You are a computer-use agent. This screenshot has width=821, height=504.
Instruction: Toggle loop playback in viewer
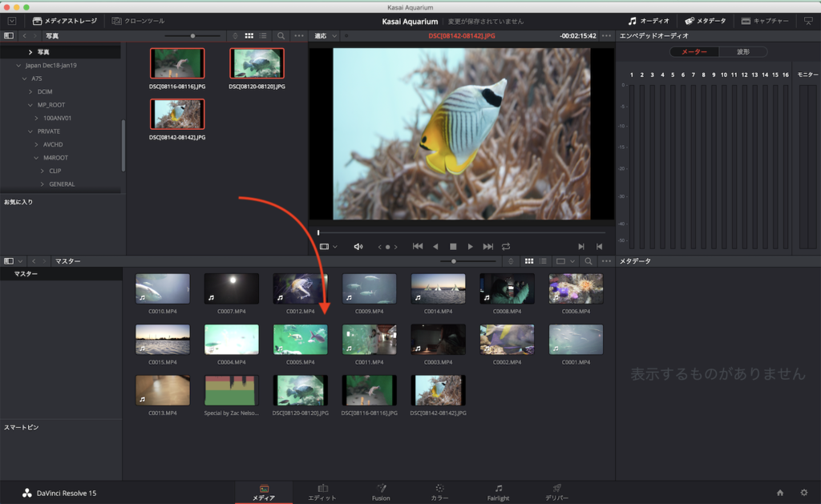tap(506, 247)
